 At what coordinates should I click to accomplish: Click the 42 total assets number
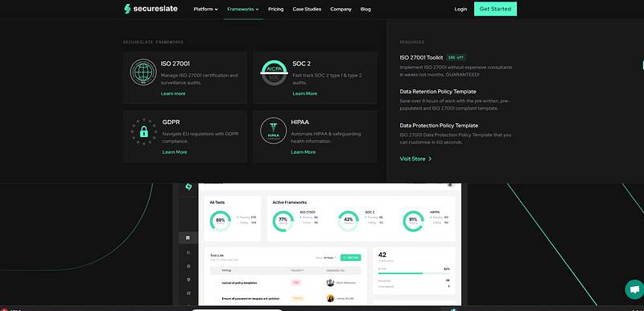(382, 255)
